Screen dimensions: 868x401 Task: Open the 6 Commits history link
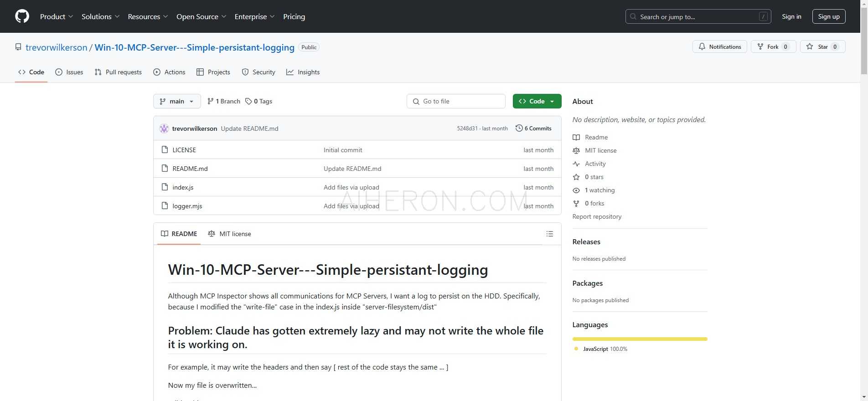[533, 129]
